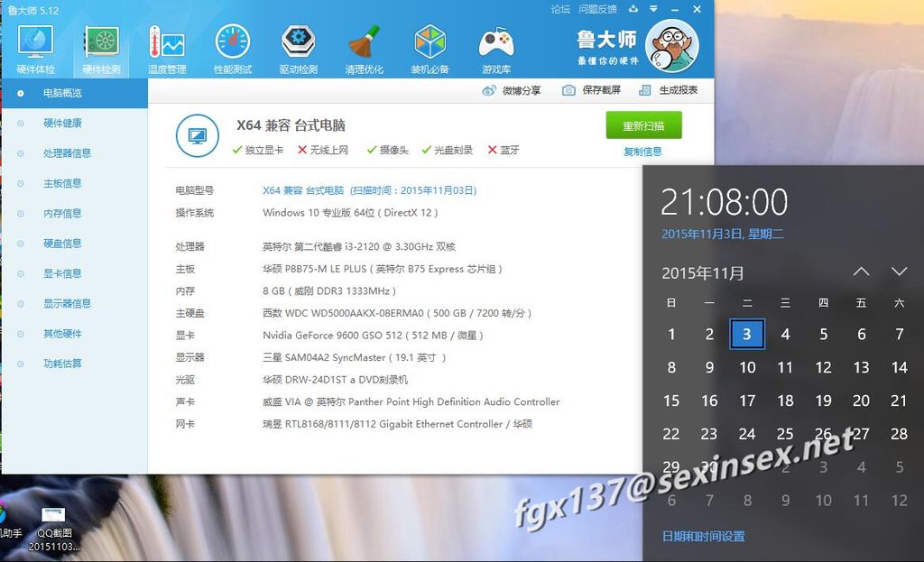Click the 独立显卡 feature status

pos(258,151)
